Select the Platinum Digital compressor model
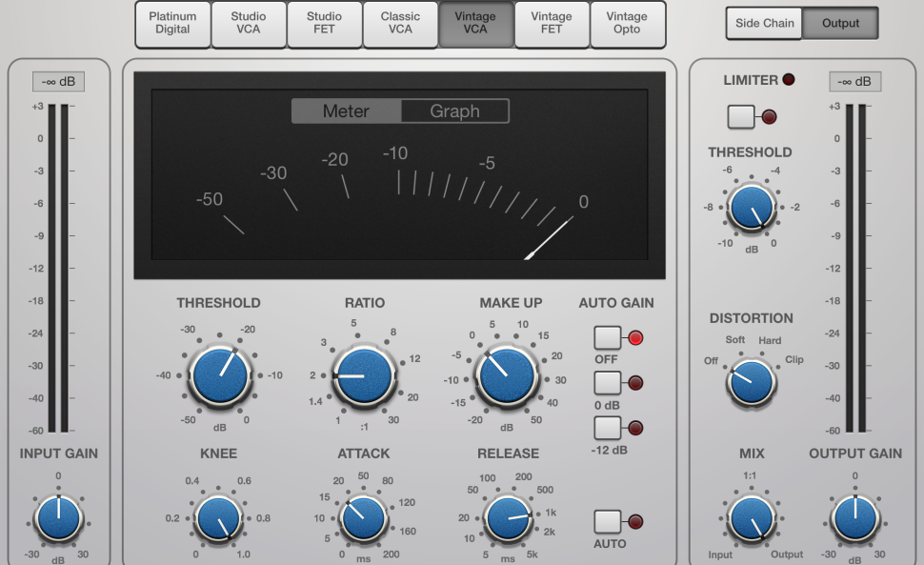 [172, 24]
